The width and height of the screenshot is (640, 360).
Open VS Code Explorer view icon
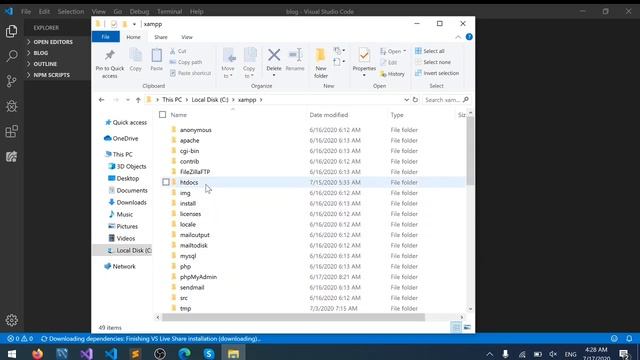11,31
